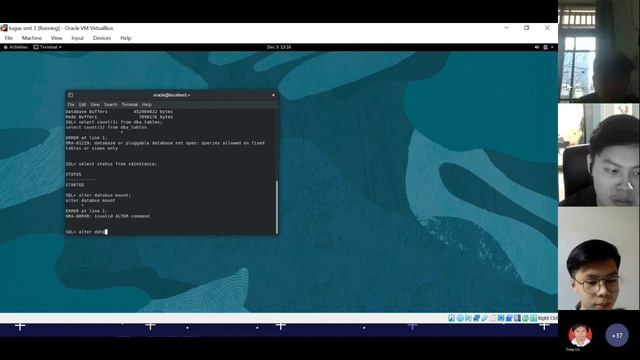
Task: Restore the VirtualBox window size
Action: click(527, 28)
